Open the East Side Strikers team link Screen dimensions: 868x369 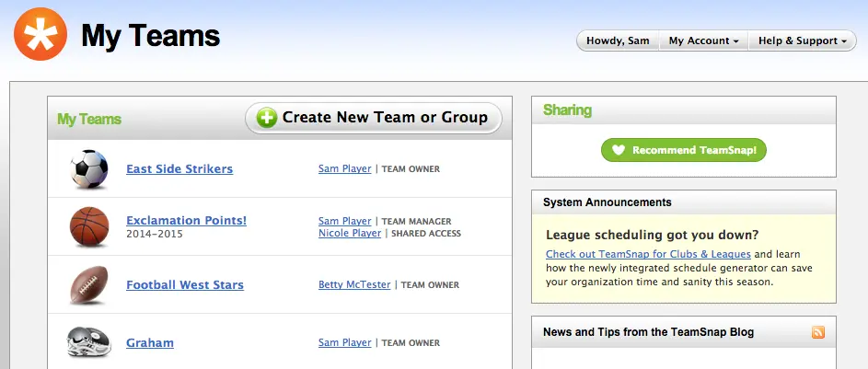click(179, 168)
